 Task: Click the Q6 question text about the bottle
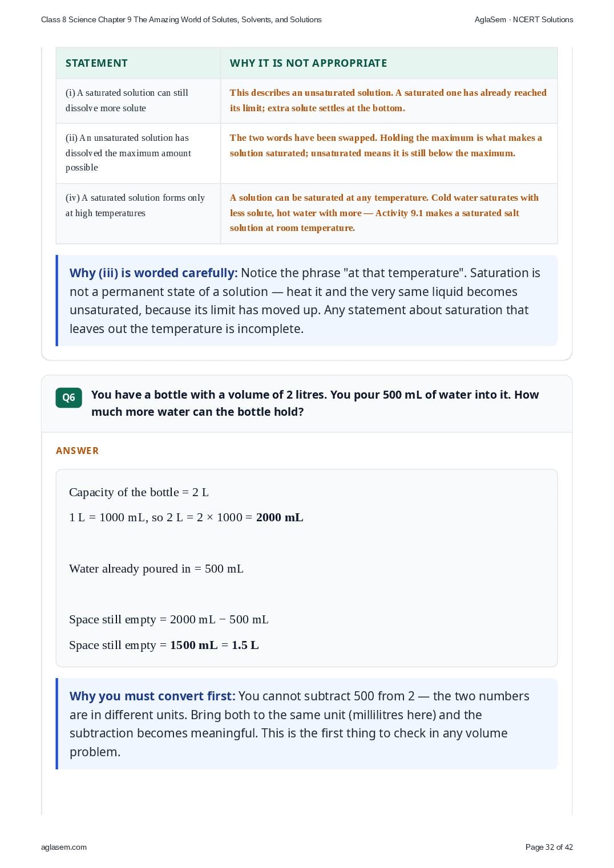(x=315, y=403)
